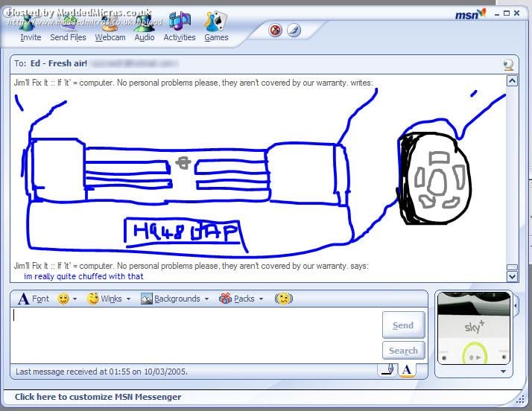Click the Search button
This screenshot has width=532, height=411.
coord(403,350)
